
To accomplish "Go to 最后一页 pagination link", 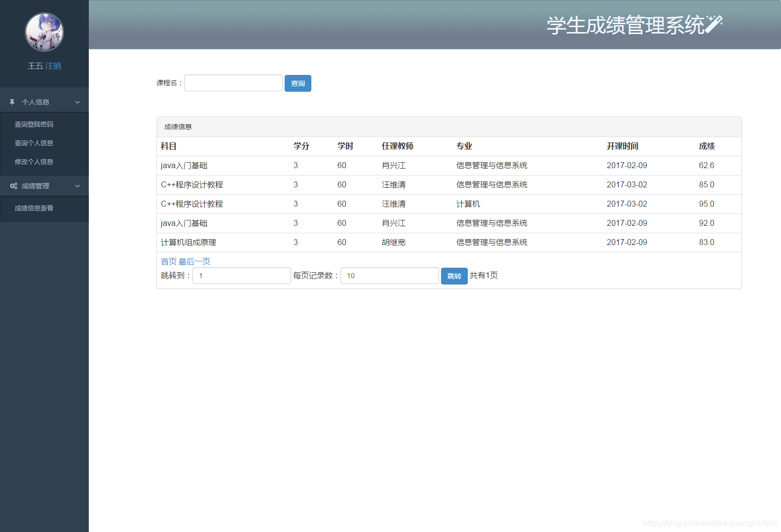I will 194,261.
